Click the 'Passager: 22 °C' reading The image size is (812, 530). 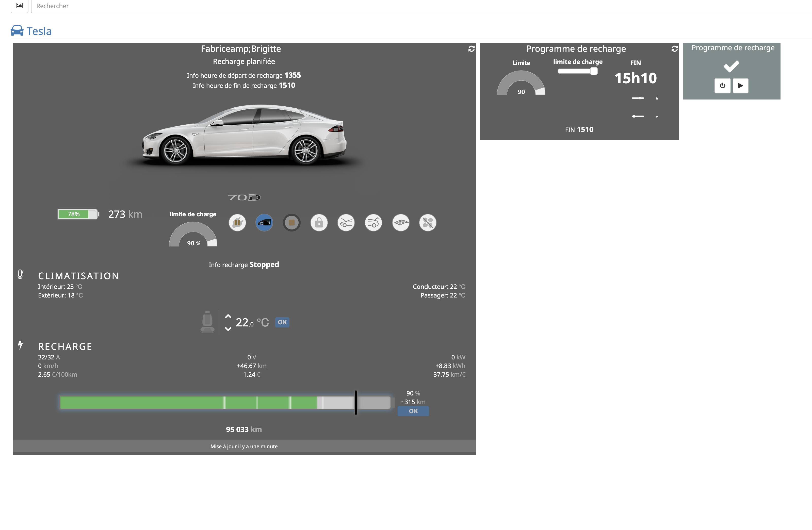(443, 295)
